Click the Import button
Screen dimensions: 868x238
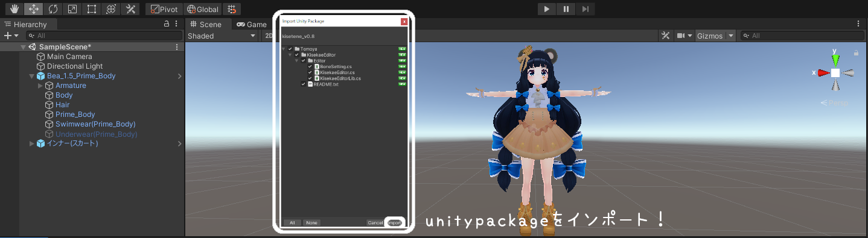coord(394,222)
